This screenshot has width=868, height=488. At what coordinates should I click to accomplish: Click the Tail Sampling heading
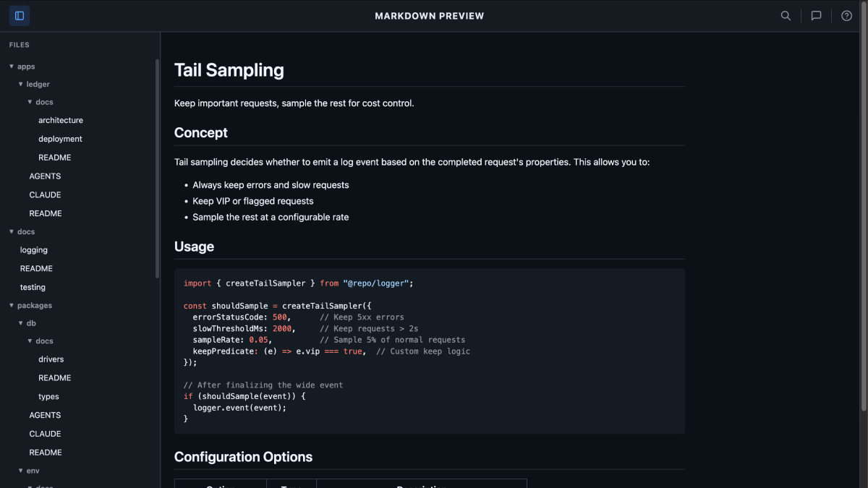click(229, 70)
